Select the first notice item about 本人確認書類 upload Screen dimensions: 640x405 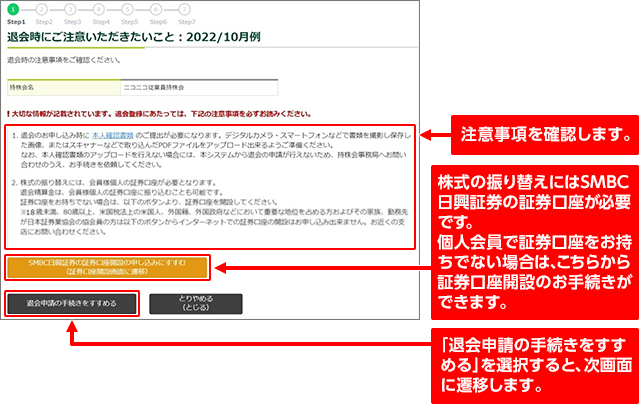click(211, 150)
